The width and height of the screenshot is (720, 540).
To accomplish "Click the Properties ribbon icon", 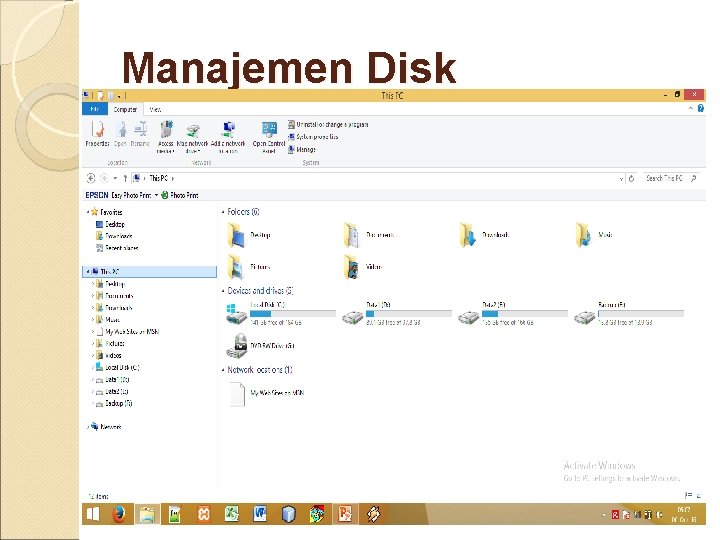I will pos(97,134).
